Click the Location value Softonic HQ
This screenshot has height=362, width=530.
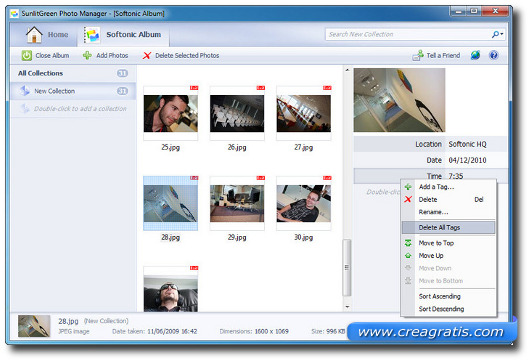tap(467, 144)
